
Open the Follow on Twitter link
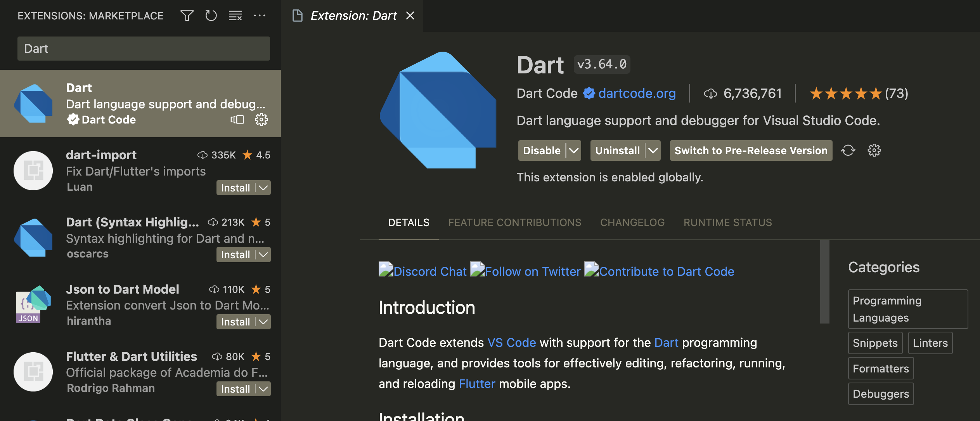click(525, 271)
